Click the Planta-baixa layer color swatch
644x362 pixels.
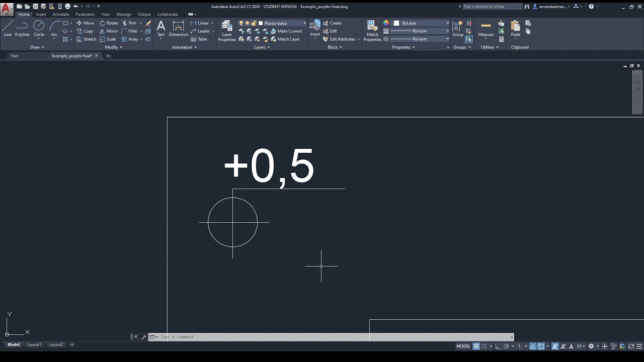pyautogui.click(x=261, y=23)
